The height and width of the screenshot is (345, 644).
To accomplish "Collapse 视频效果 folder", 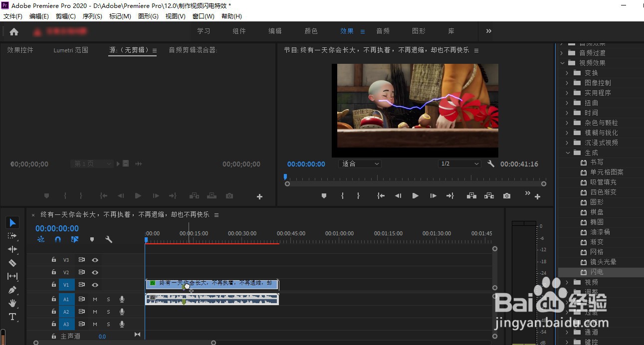I will click(x=563, y=63).
